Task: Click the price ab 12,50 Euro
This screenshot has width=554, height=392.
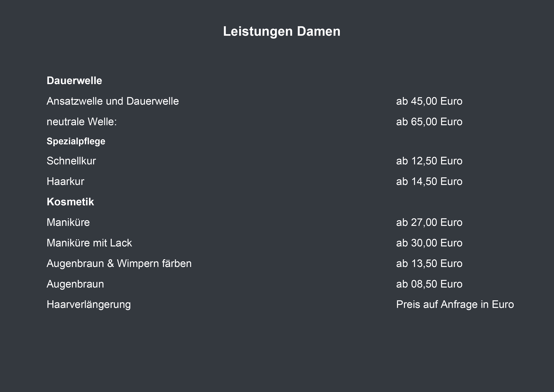Action: point(429,161)
